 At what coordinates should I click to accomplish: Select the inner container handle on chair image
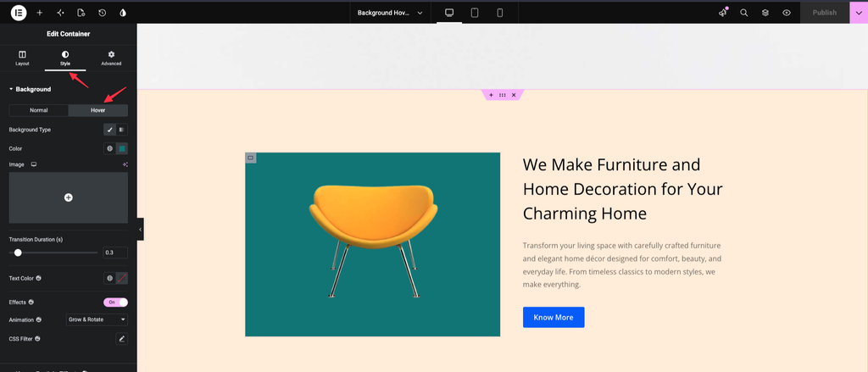pyautogui.click(x=250, y=158)
